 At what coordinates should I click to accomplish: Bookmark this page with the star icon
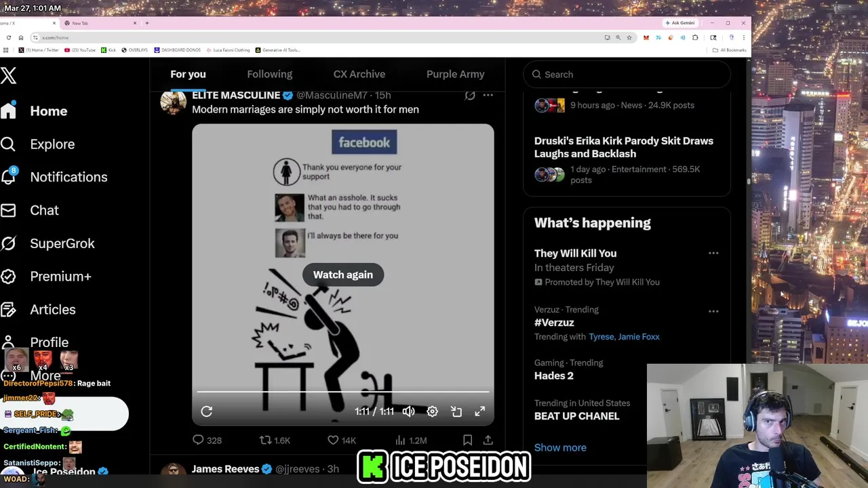click(x=629, y=38)
